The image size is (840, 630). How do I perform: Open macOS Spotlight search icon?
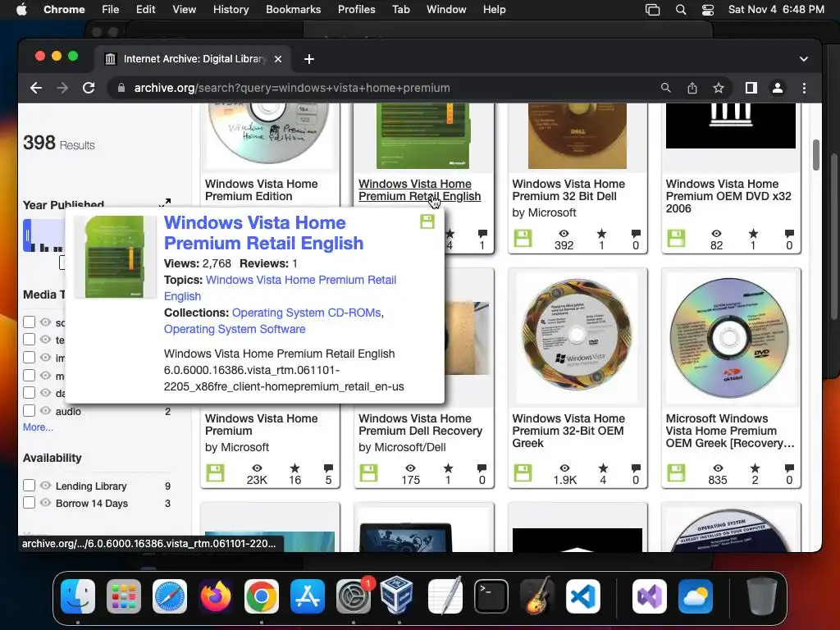[x=681, y=10]
